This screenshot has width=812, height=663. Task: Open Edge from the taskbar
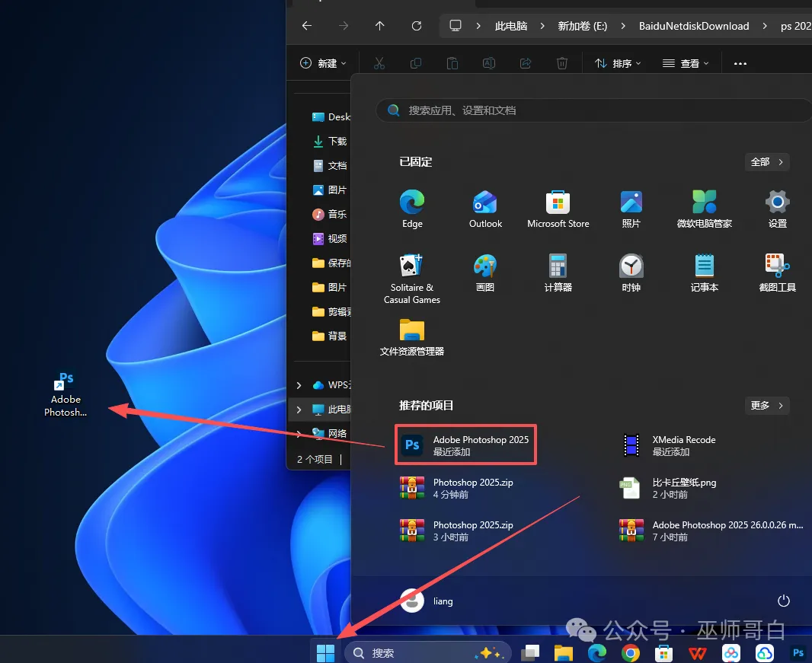[596, 653]
